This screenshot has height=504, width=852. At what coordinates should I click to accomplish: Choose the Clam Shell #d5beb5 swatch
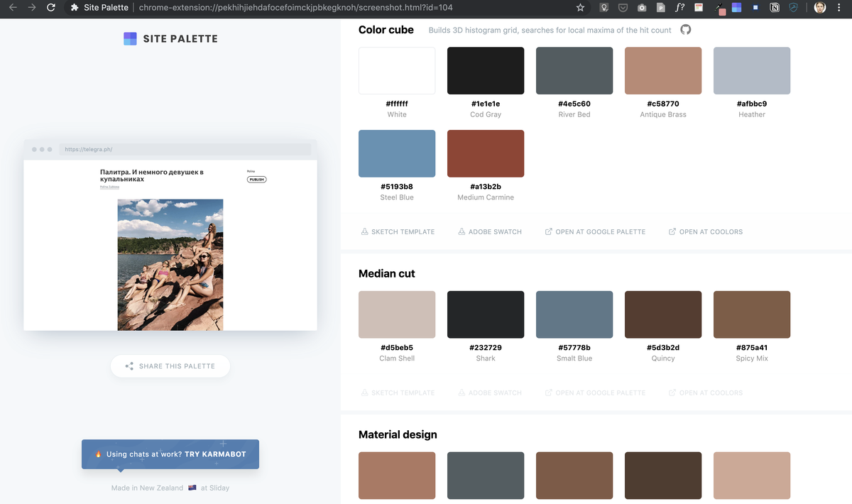pyautogui.click(x=397, y=314)
